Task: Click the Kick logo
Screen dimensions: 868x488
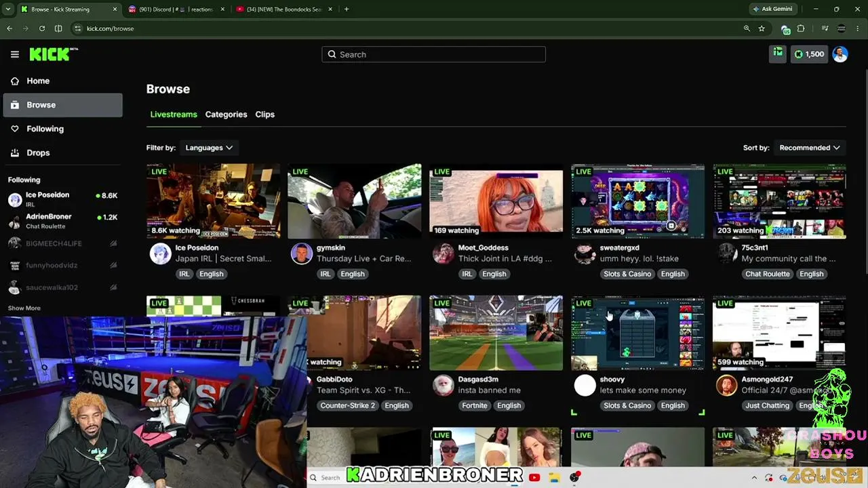Action: (x=53, y=54)
